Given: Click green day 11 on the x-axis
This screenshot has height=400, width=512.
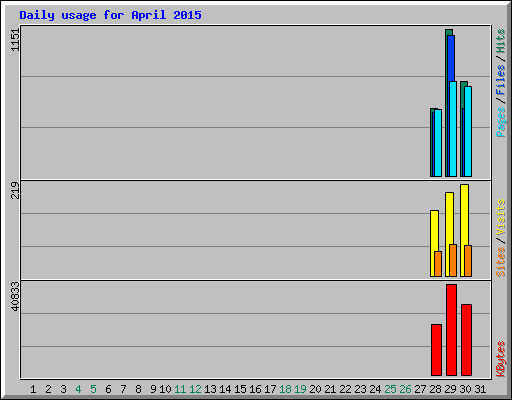Looking at the screenshot, I should pyautogui.click(x=180, y=389).
